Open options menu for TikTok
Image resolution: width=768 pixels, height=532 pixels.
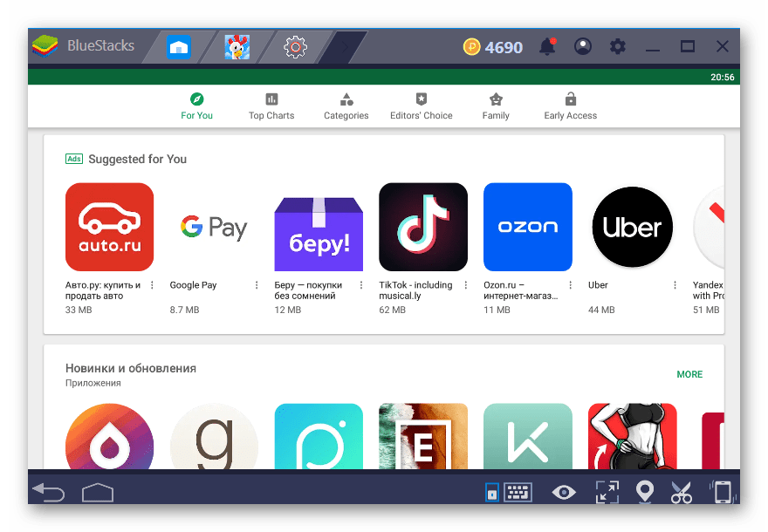tap(466, 285)
